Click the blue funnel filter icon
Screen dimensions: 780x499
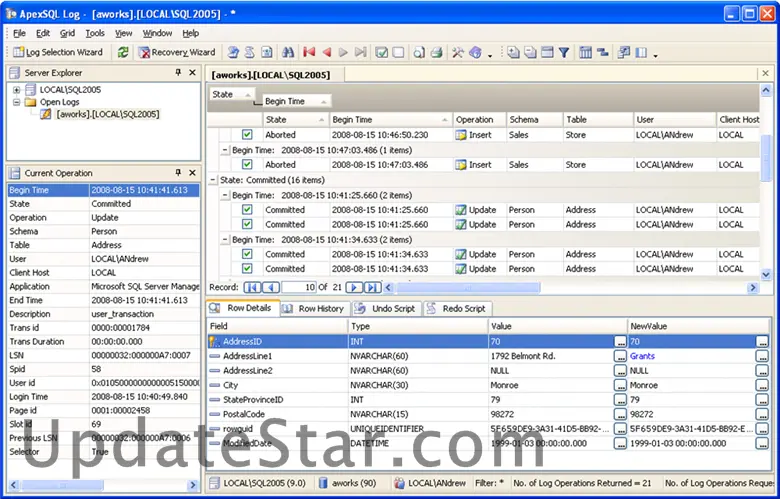click(x=564, y=52)
